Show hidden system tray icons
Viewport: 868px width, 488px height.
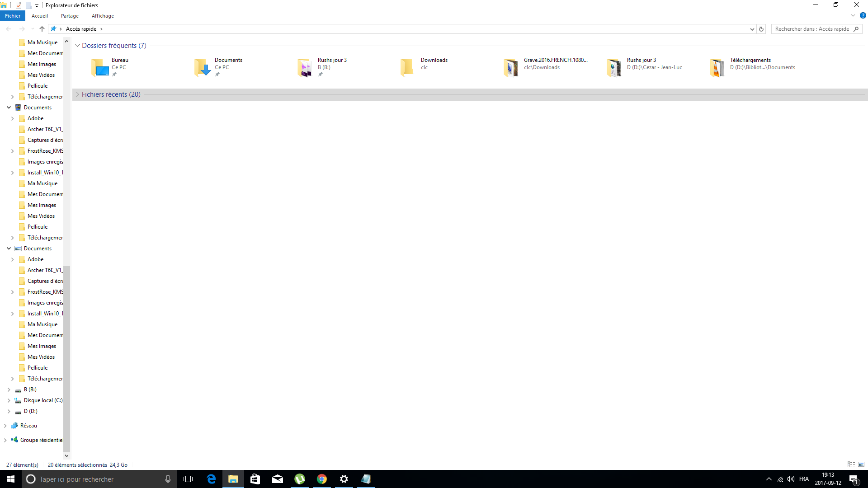click(769, 479)
